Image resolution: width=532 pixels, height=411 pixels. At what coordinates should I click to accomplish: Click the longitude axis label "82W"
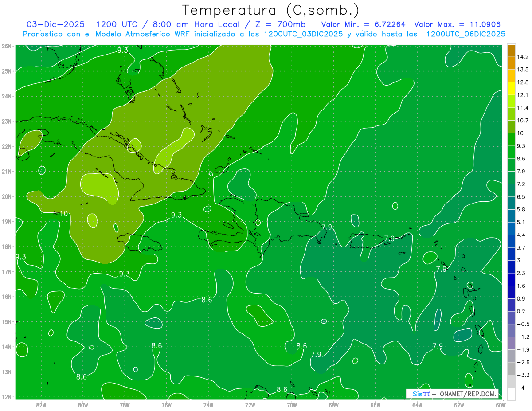[41, 405]
